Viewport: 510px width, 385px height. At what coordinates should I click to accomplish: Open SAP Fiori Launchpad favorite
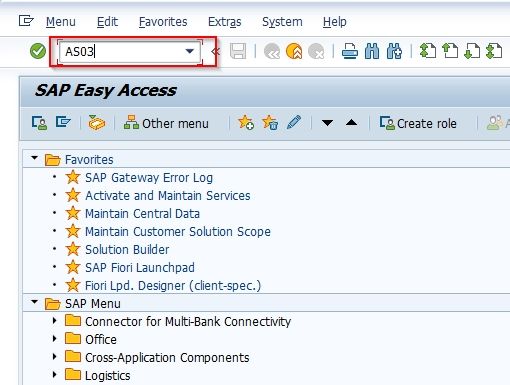140,268
